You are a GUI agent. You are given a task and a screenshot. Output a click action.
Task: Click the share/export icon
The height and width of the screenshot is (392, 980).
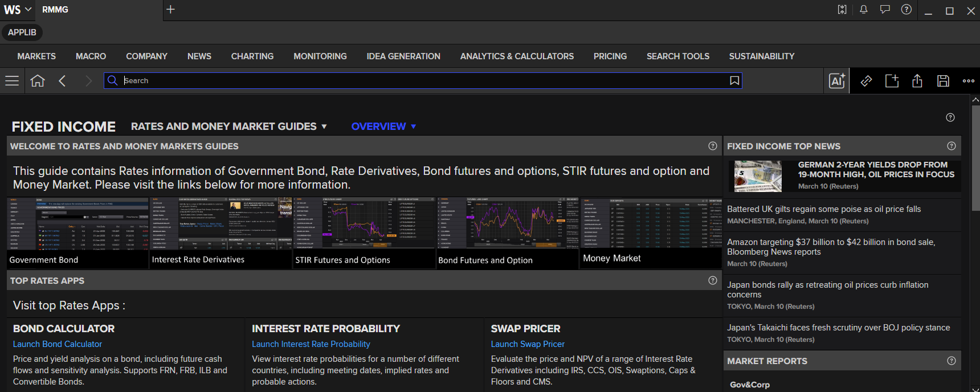point(917,81)
